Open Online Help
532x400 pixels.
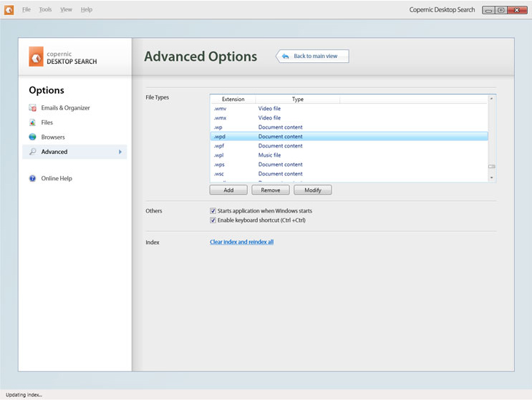pos(57,178)
